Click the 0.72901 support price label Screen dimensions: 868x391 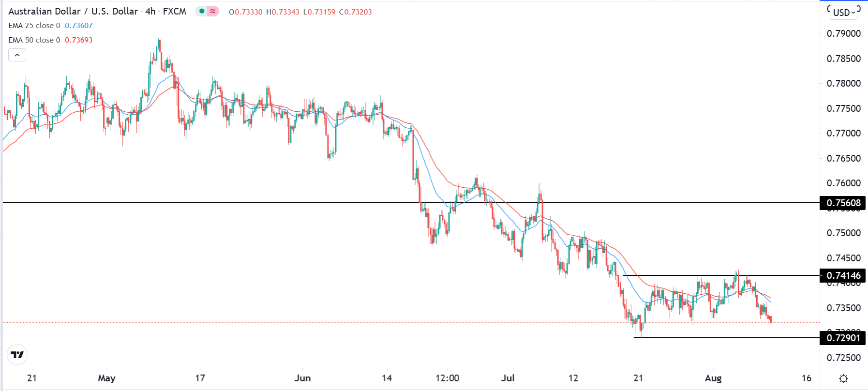[x=843, y=338]
